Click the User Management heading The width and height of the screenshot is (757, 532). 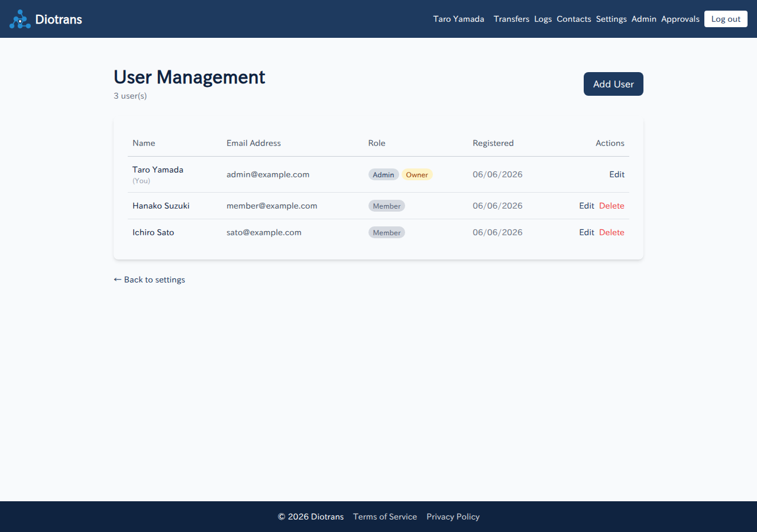coord(189,77)
